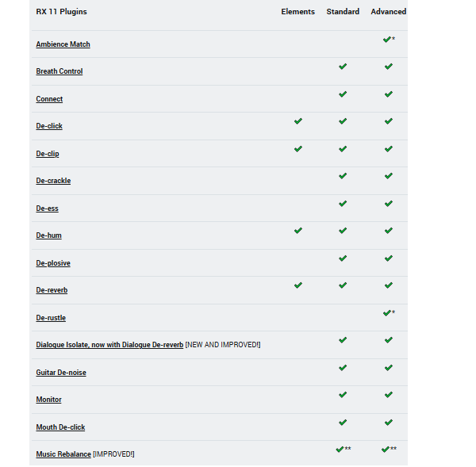The width and height of the screenshot is (476, 467).
Task: Open the Dialogue Isolate link
Action: pos(109,345)
